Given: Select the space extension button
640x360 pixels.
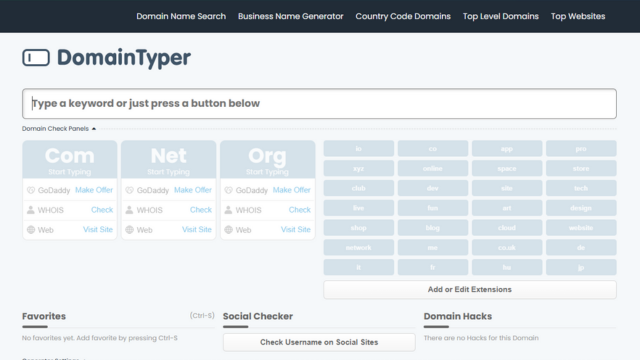Looking at the screenshot, I should 507,168.
